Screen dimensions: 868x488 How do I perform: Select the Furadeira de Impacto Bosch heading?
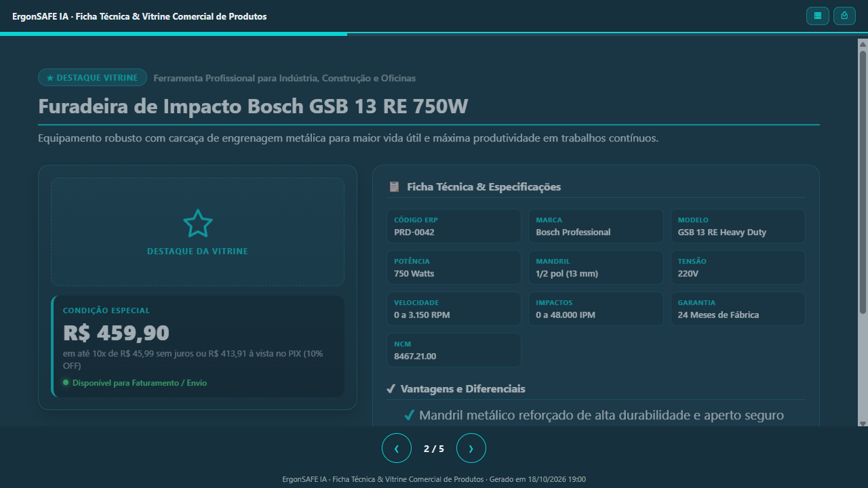pyautogui.click(x=253, y=106)
